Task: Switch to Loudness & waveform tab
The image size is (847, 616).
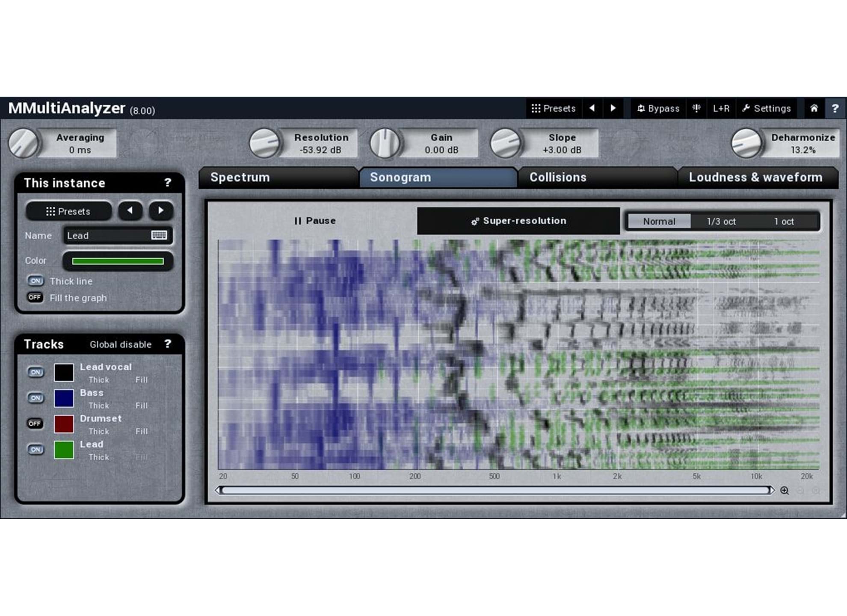Action: (x=757, y=178)
